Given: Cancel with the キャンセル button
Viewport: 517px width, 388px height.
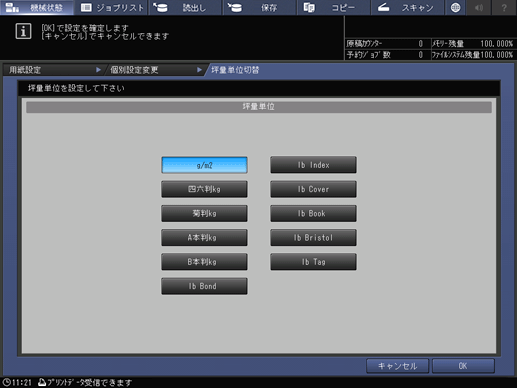Looking at the screenshot, I should click(397, 366).
